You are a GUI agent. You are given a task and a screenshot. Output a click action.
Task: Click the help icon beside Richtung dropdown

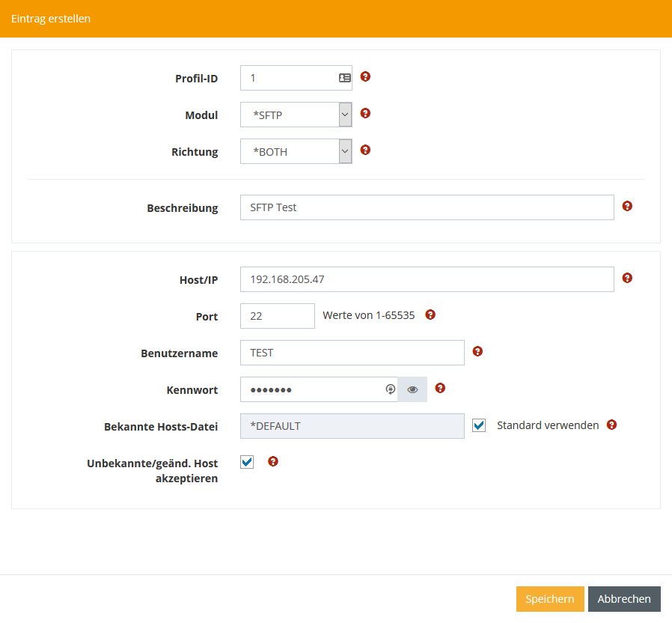point(365,150)
